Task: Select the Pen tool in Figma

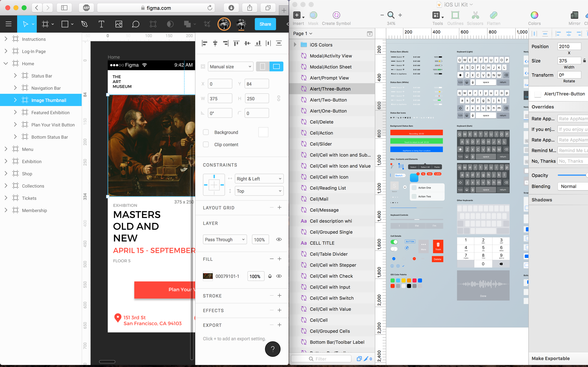Action: [x=84, y=24]
